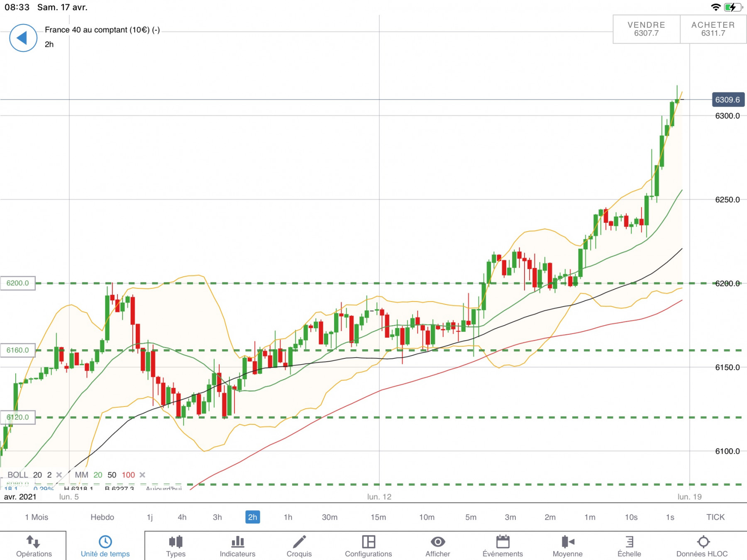Tap the blue back arrow button
This screenshot has width=747, height=560.
[x=23, y=38]
